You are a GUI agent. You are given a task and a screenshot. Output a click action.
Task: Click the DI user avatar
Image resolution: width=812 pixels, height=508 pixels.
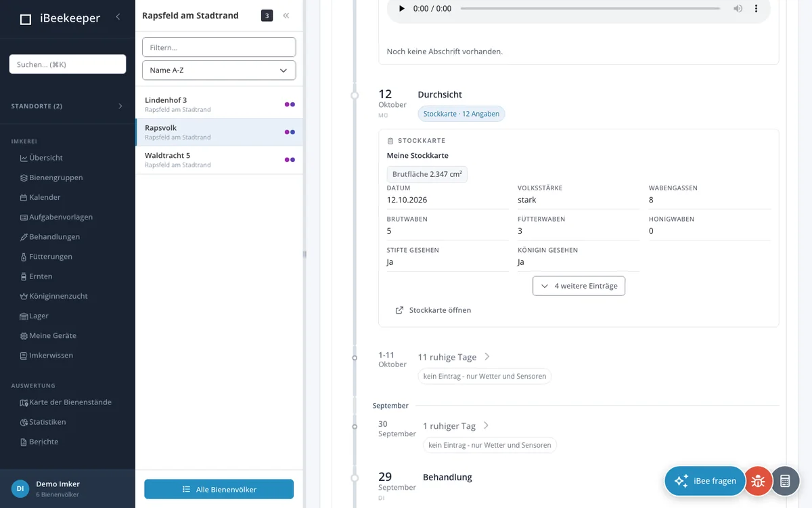pyautogui.click(x=20, y=488)
